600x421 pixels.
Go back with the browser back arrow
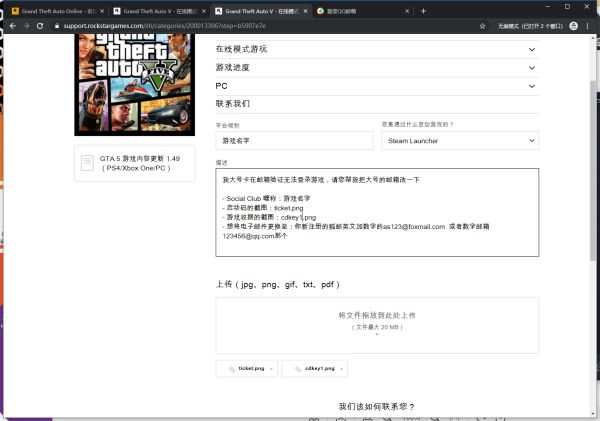pos(13,26)
